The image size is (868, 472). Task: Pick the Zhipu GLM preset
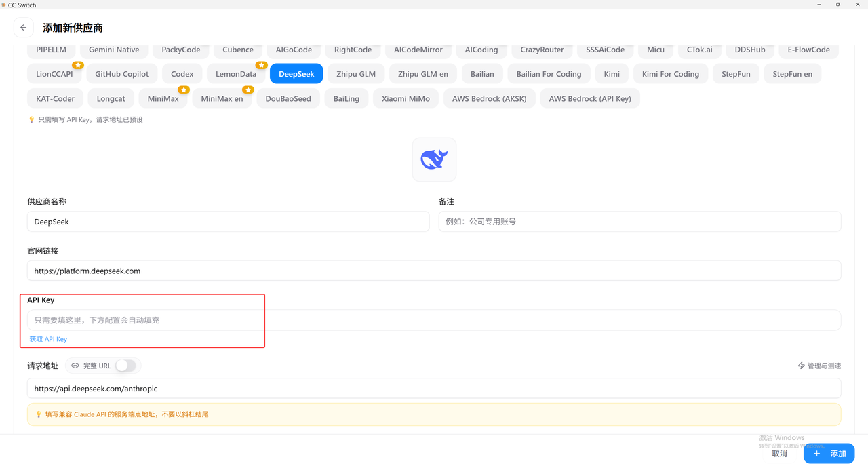click(356, 74)
